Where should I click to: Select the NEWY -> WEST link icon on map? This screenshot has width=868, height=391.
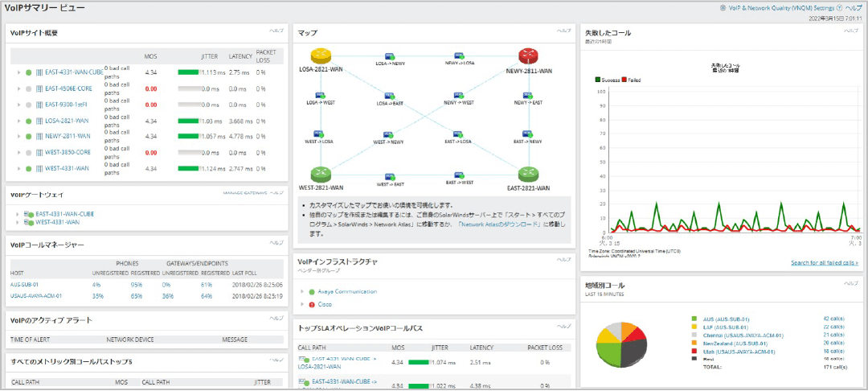click(x=459, y=95)
